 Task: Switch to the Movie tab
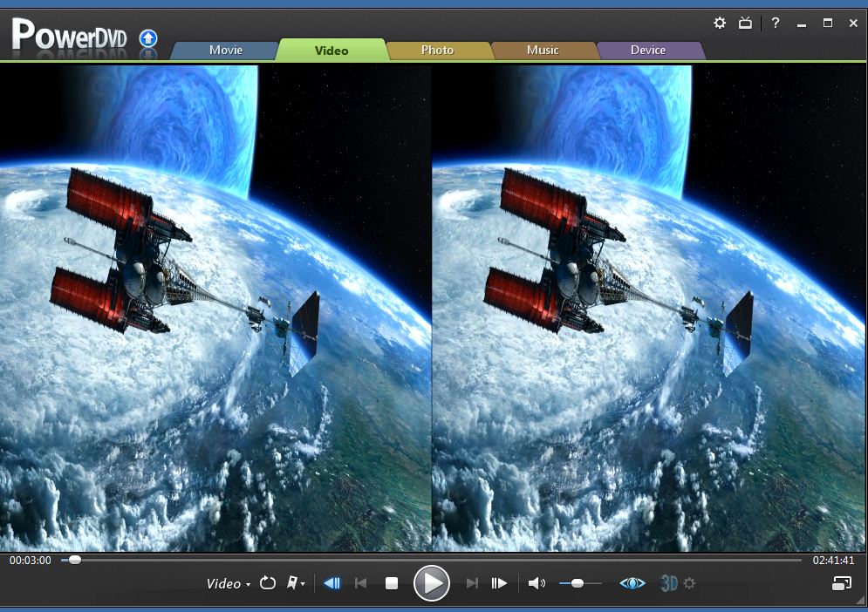pyautogui.click(x=225, y=50)
